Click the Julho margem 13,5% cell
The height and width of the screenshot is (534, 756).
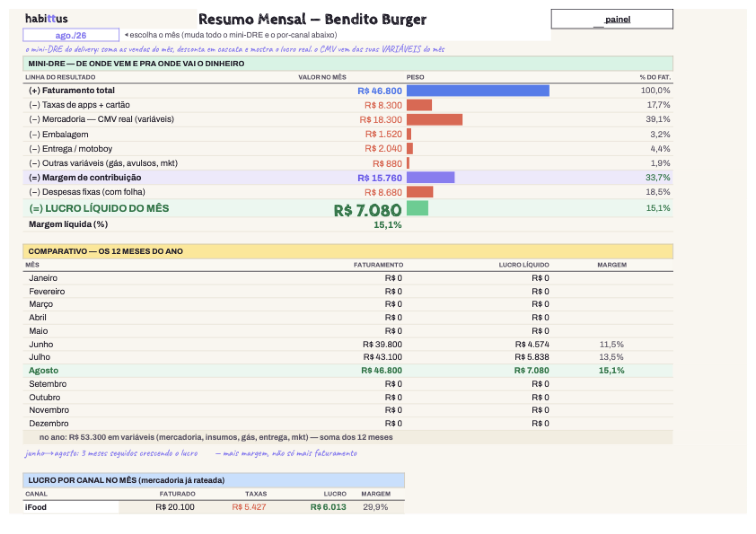[x=611, y=357]
